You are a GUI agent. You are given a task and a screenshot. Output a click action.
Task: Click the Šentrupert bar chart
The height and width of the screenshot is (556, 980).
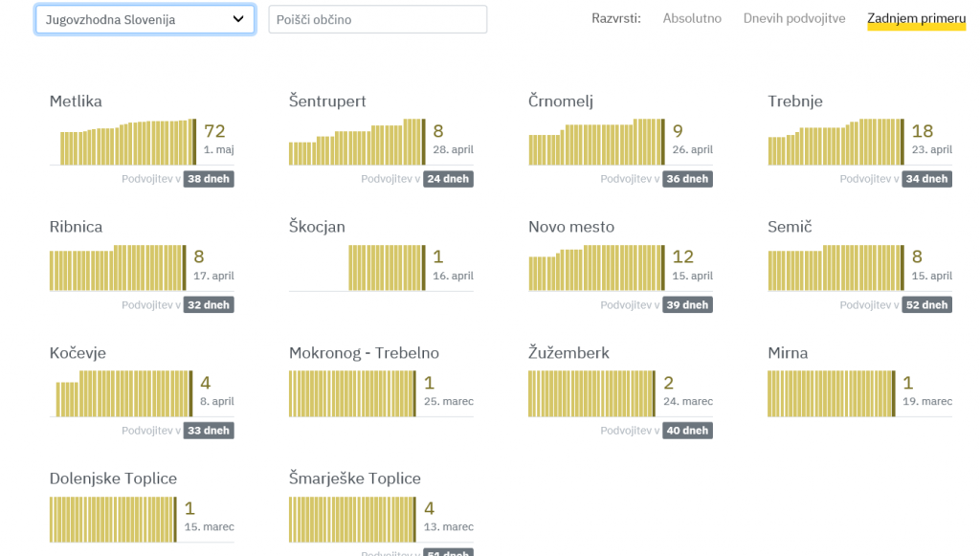[x=357, y=142]
